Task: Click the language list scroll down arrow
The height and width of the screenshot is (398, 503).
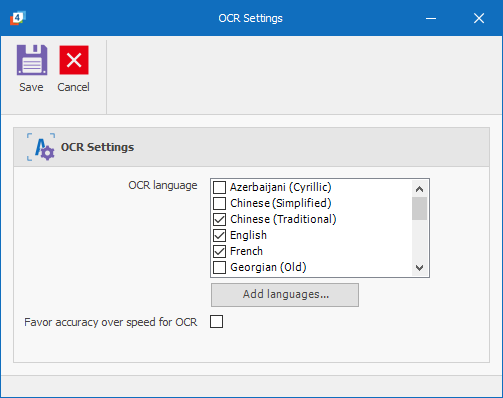Action: pyautogui.click(x=419, y=267)
